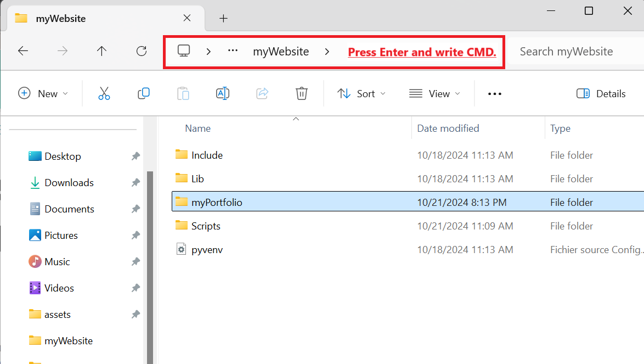644x364 pixels.
Task: Unpin assets using its pin icon
Action: point(135,314)
